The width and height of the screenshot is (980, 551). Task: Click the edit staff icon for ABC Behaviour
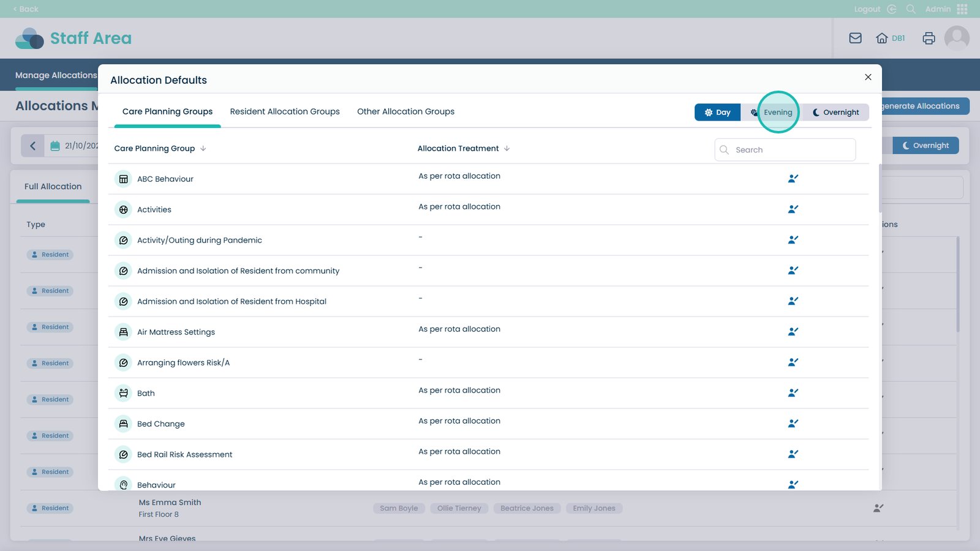[x=793, y=179]
